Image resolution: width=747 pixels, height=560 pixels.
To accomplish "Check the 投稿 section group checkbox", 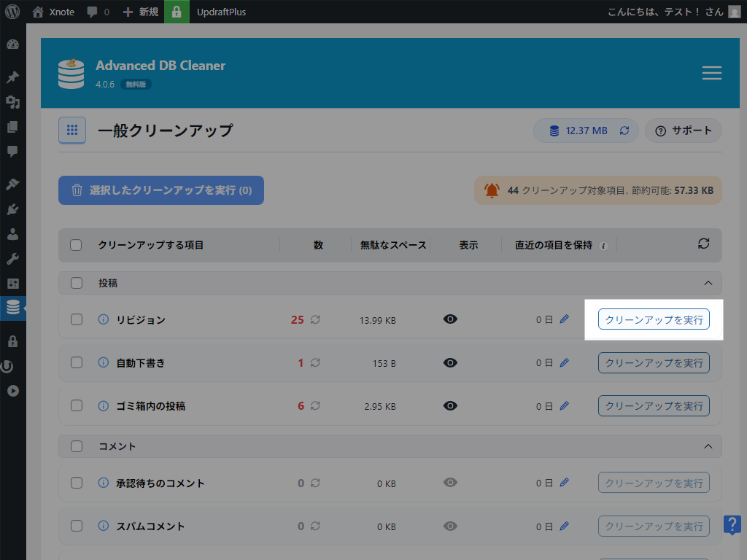I will pos(76,283).
